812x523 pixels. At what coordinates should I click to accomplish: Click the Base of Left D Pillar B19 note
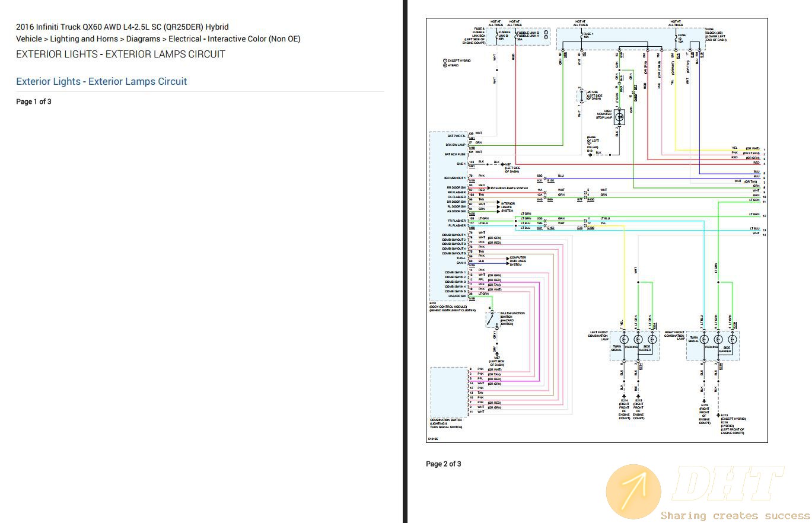(x=593, y=143)
